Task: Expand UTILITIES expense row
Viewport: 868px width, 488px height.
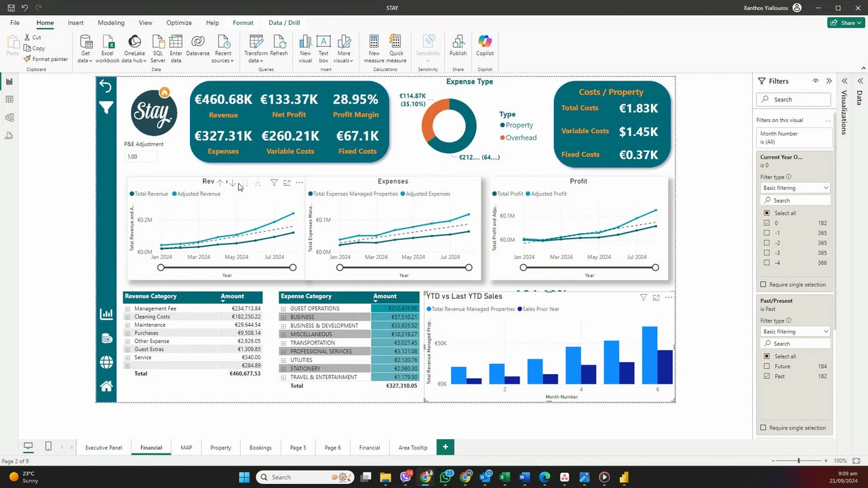Action: [283, 361]
